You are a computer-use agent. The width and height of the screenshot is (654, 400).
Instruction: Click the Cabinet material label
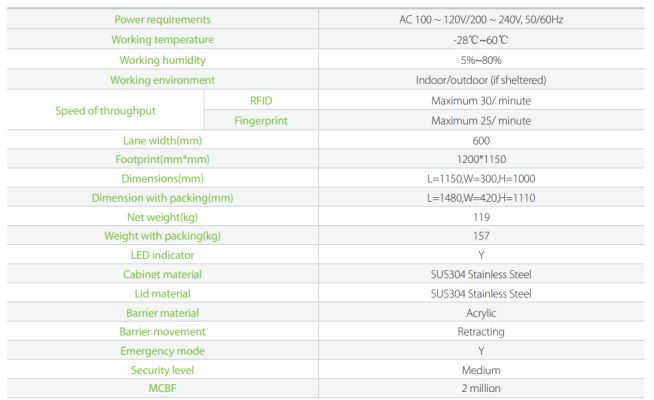(x=162, y=274)
